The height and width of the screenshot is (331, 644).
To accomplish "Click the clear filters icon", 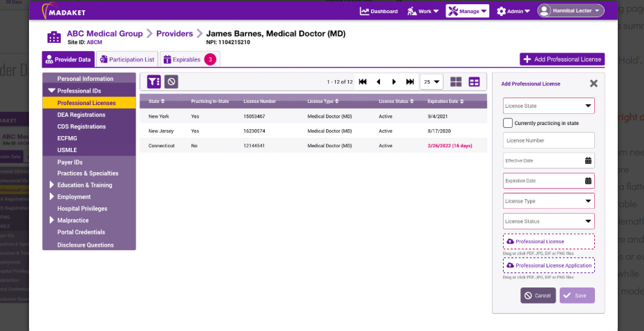I will click(x=171, y=82).
